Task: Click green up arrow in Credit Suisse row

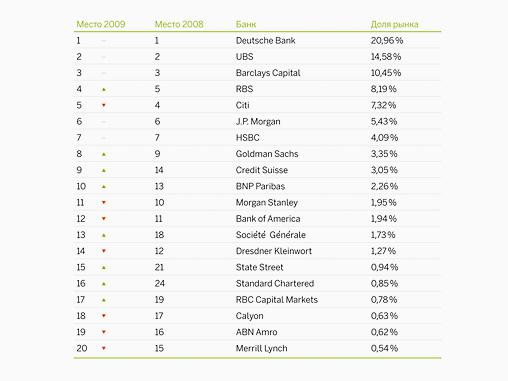Action: [104, 170]
